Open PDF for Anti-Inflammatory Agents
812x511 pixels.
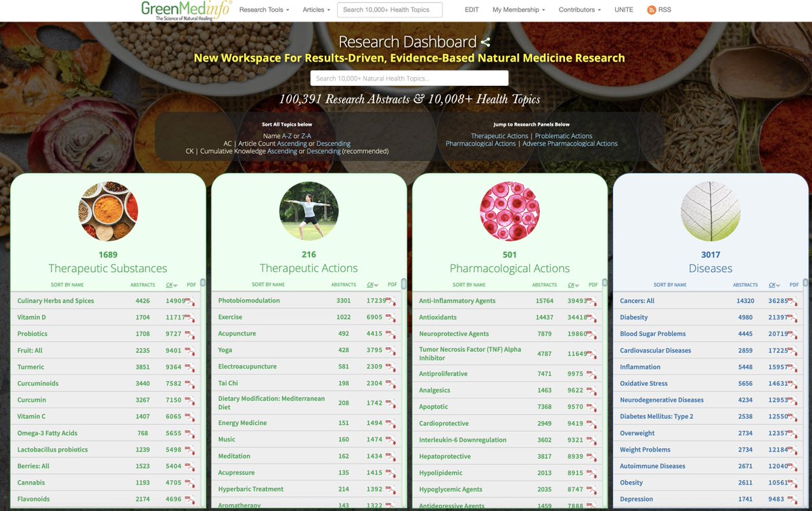591,301
